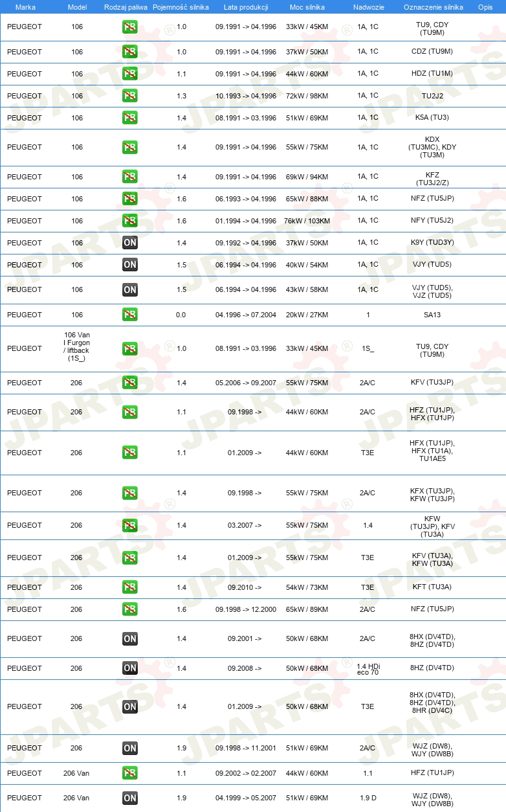
Task: Select the SA13 engine code cell
Action: click(x=432, y=315)
